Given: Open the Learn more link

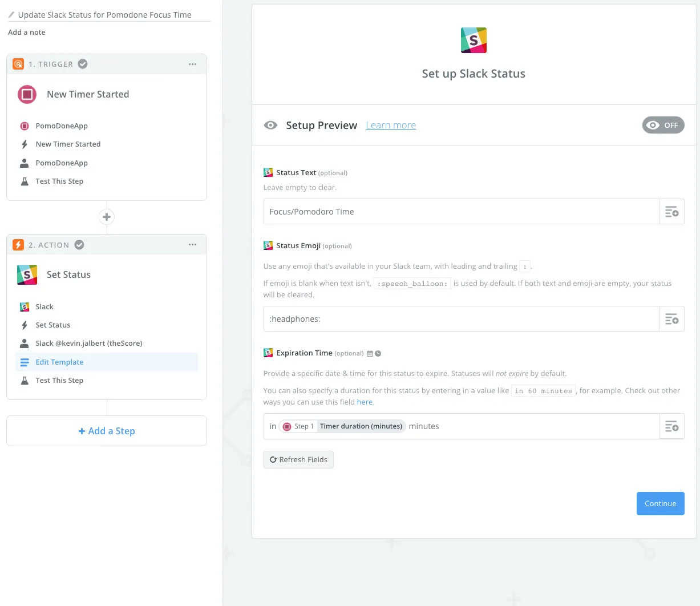Looking at the screenshot, I should (391, 125).
